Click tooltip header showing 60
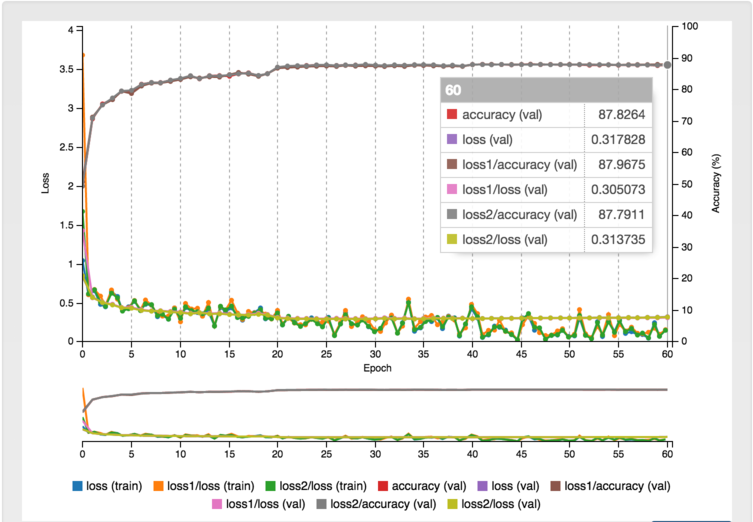 tap(546, 90)
